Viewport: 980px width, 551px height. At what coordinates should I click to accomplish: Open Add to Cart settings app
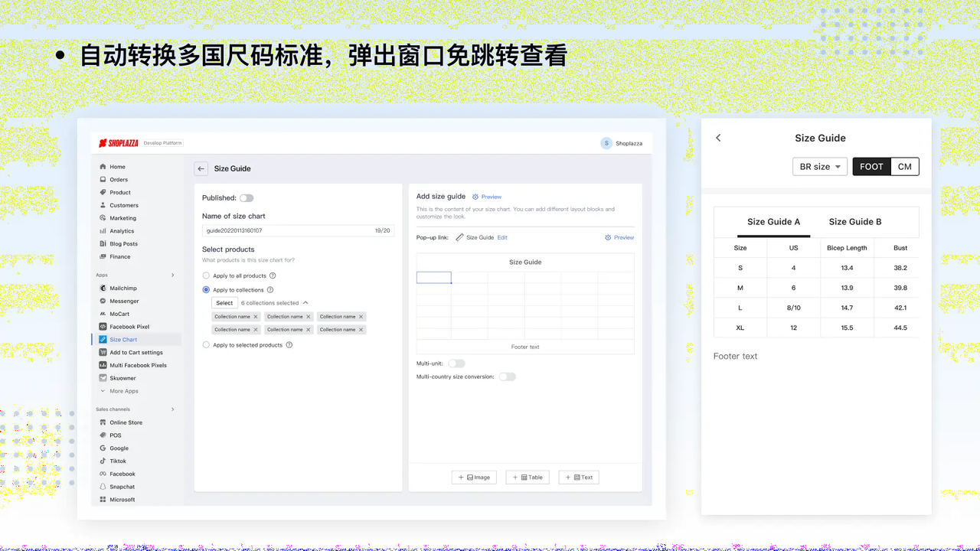coord(136,353)
